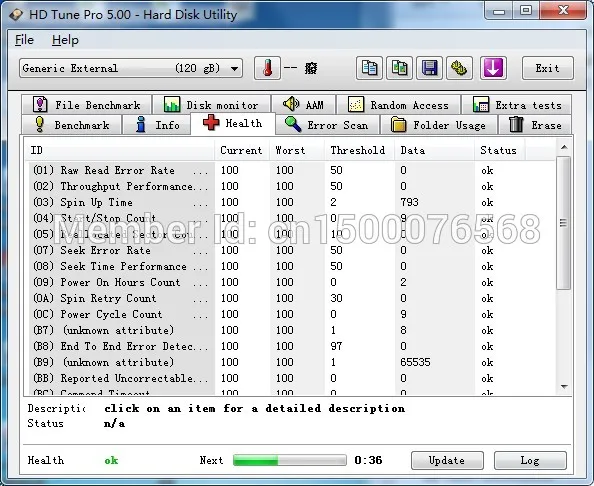Click the Status column header
The width and height of the screenshot is (594, 486).
click(x=500, y=150)
